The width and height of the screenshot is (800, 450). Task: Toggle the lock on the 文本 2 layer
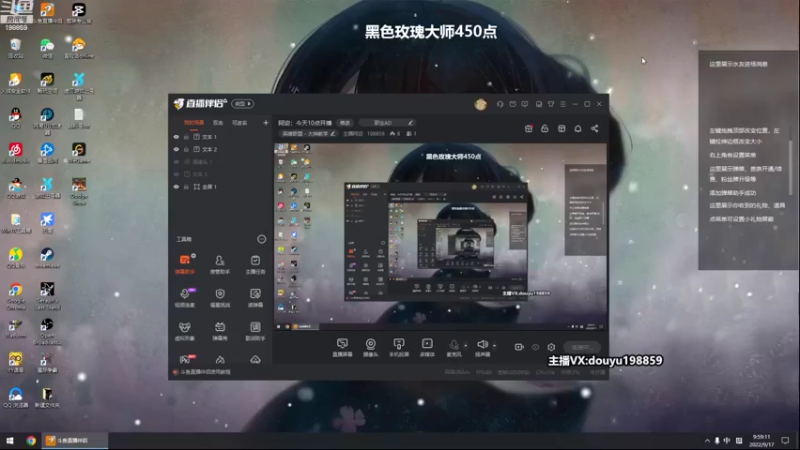click(x=186, y=149)
